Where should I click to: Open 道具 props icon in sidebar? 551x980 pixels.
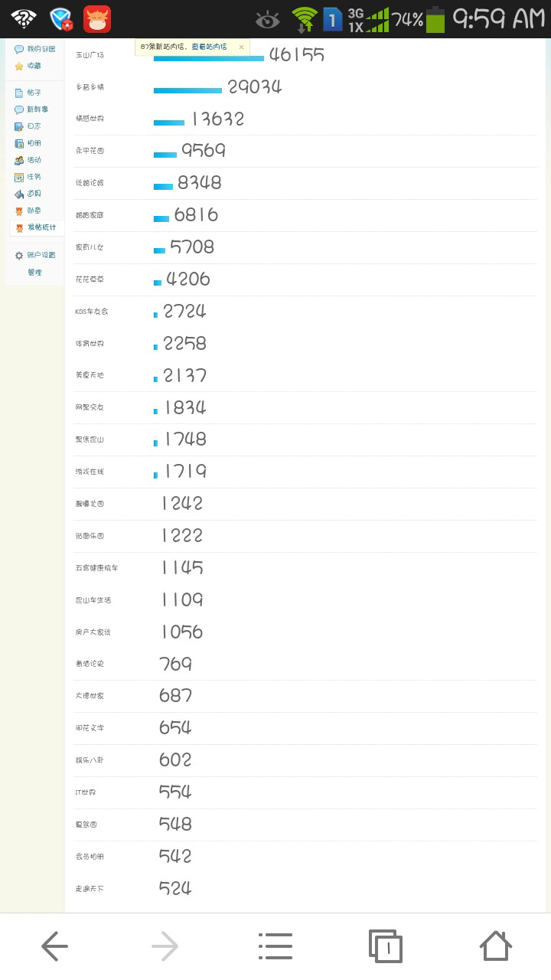point(19,194)
